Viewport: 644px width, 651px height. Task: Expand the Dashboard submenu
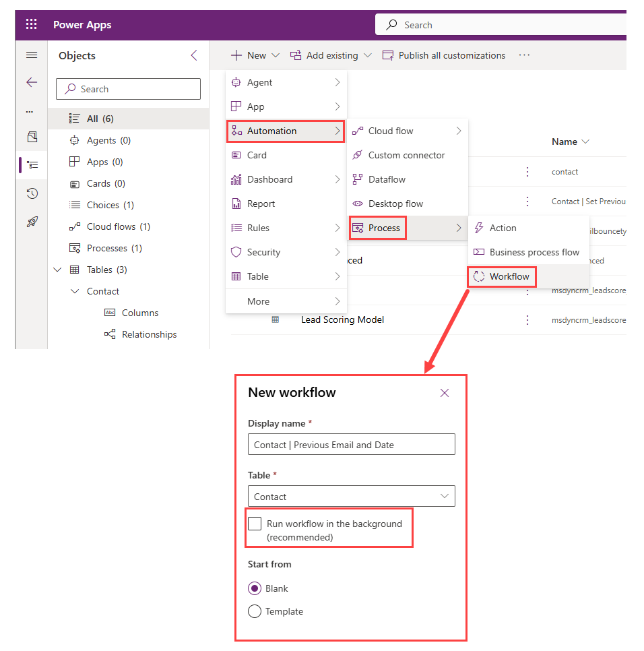click(x=286, y=179)
